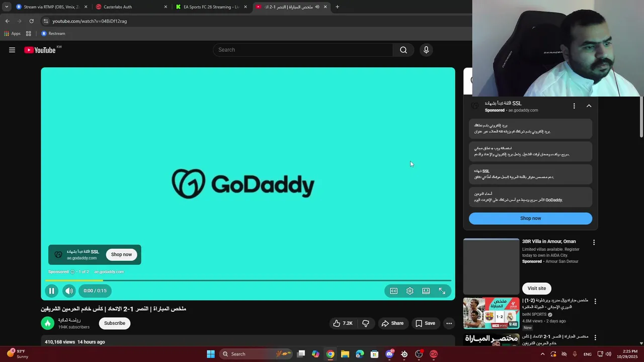This screenshot has width=644, height=362.
Task: Click blue Shop now button in sidebar
Action: 530,218
